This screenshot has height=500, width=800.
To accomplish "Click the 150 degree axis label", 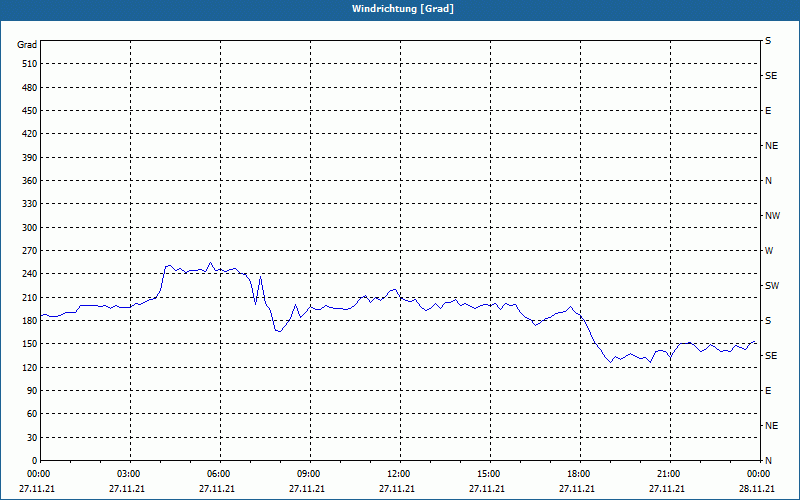I will (29, 344).
